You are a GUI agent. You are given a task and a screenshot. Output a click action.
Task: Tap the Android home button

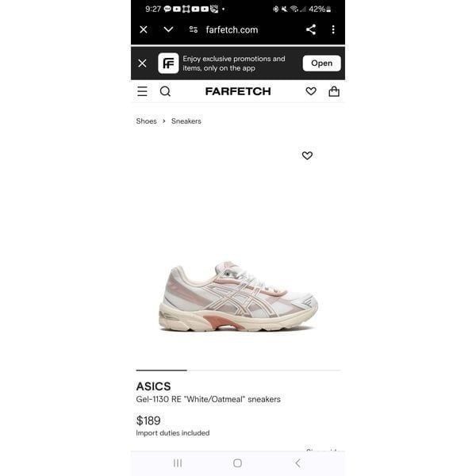point(237,463)
